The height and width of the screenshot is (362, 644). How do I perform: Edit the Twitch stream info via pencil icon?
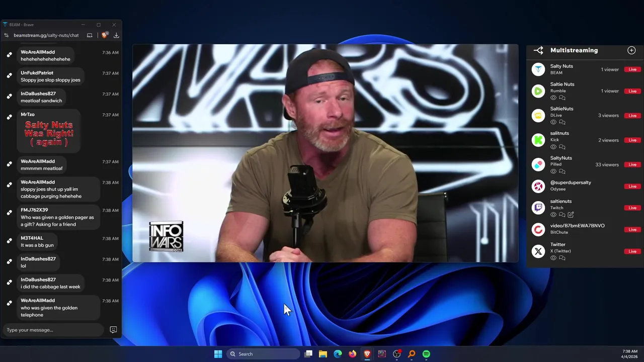coord(571,215)
